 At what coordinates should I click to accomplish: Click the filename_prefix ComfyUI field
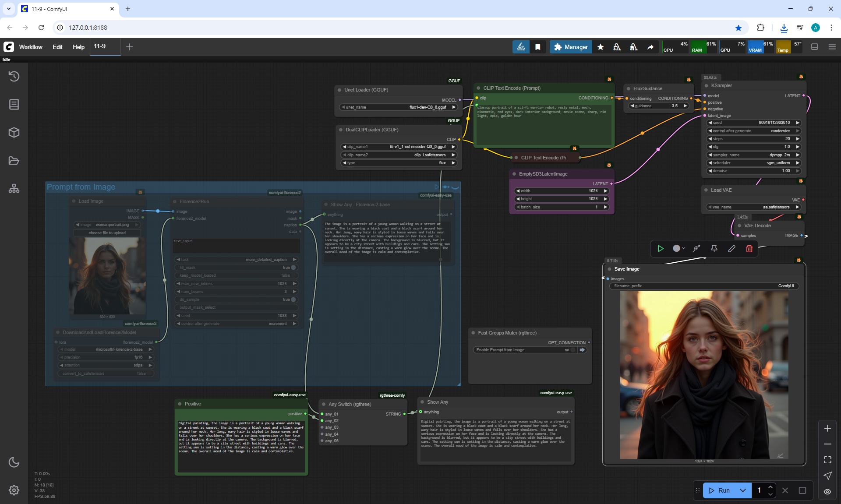[703, 286]
